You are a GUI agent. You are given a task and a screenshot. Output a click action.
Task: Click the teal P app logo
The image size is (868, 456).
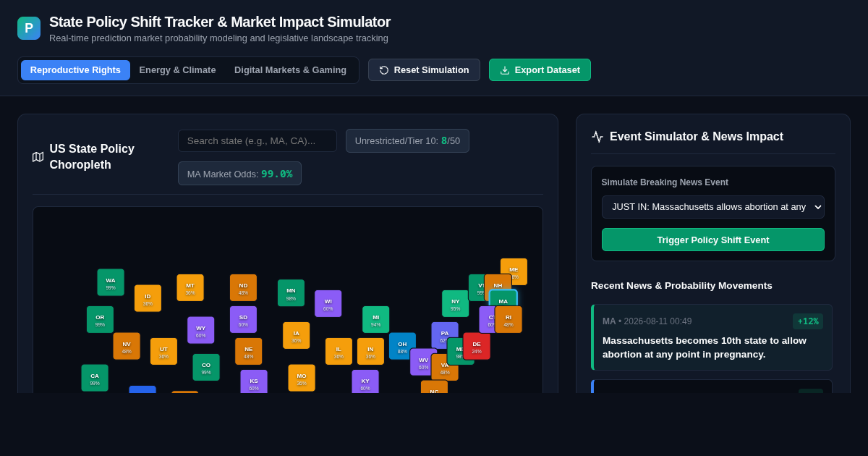point(29,28)
